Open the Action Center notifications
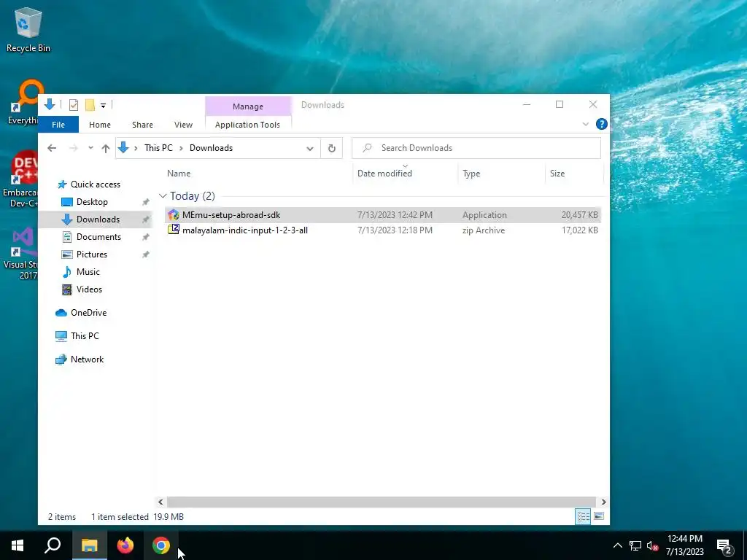747x560 pixels. point(724,546)
